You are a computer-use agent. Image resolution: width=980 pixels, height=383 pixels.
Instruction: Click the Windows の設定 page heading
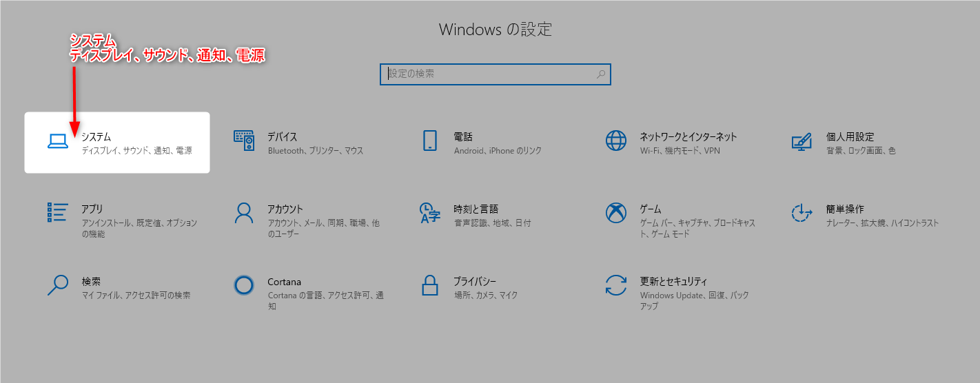pyautogui.click(x=496, y=30)
